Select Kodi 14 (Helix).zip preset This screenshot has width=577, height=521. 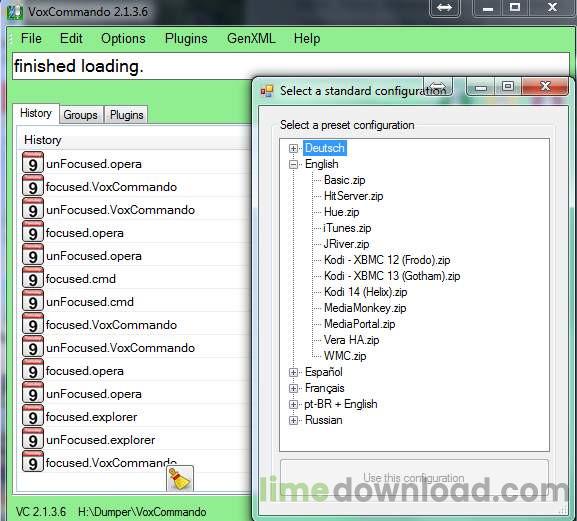point(365,292)
